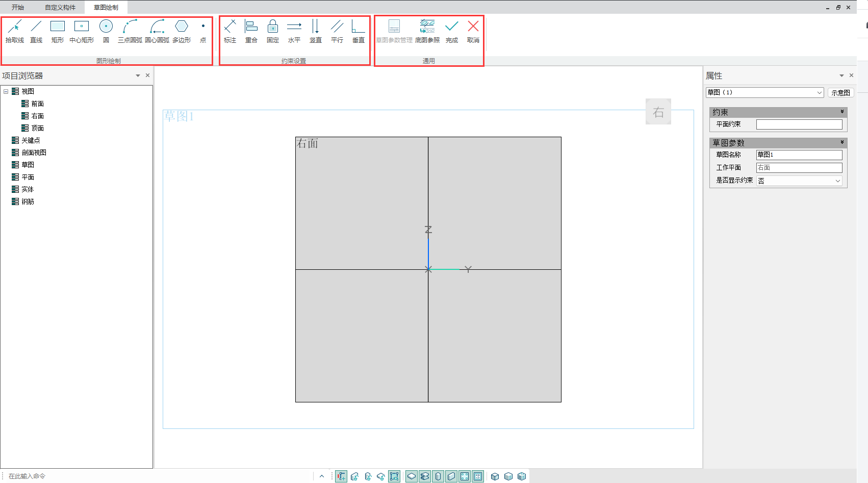Select the 多边形 polygon tool
868x483 pixels.
tap(182, 31)
